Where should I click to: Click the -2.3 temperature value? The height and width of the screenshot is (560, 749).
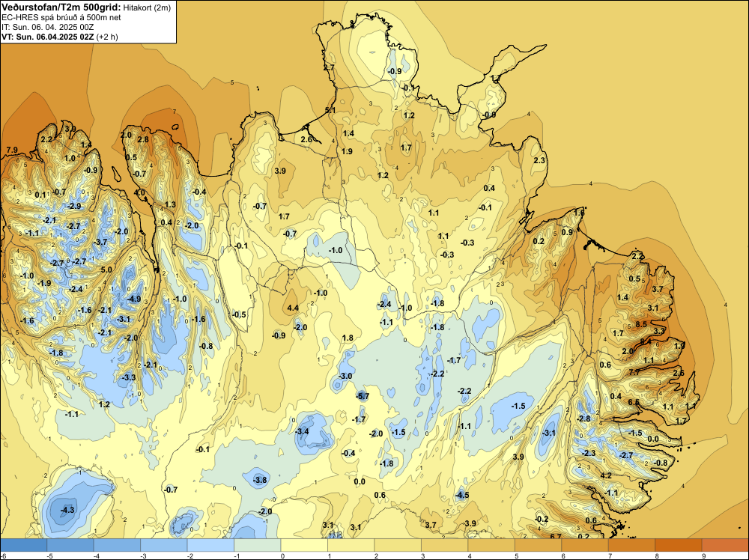(589, 453)
